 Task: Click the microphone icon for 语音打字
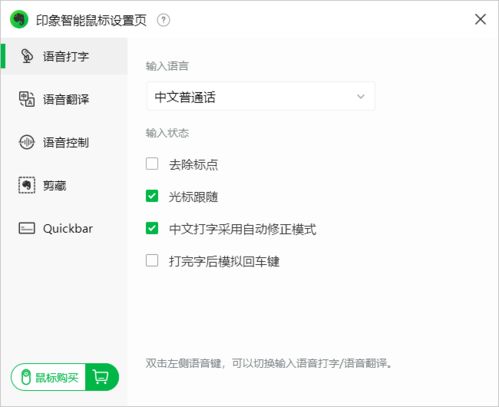coord(27,56)
